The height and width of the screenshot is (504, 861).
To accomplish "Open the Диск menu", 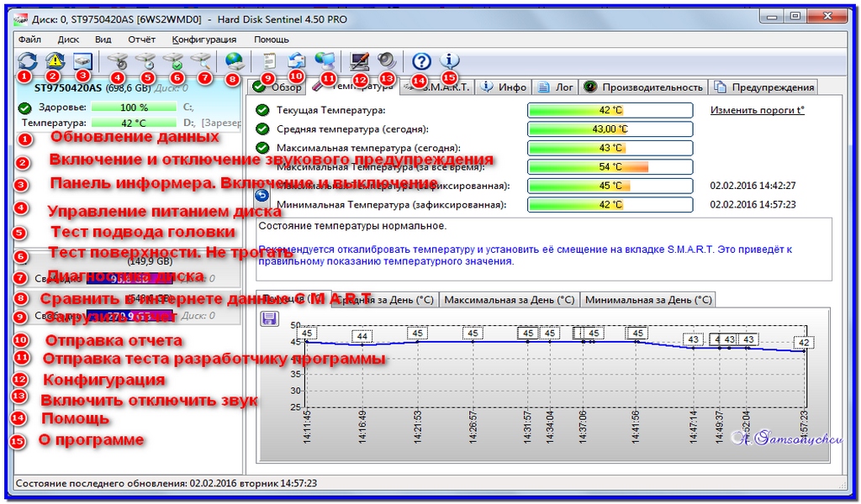I will coord(68,39).
